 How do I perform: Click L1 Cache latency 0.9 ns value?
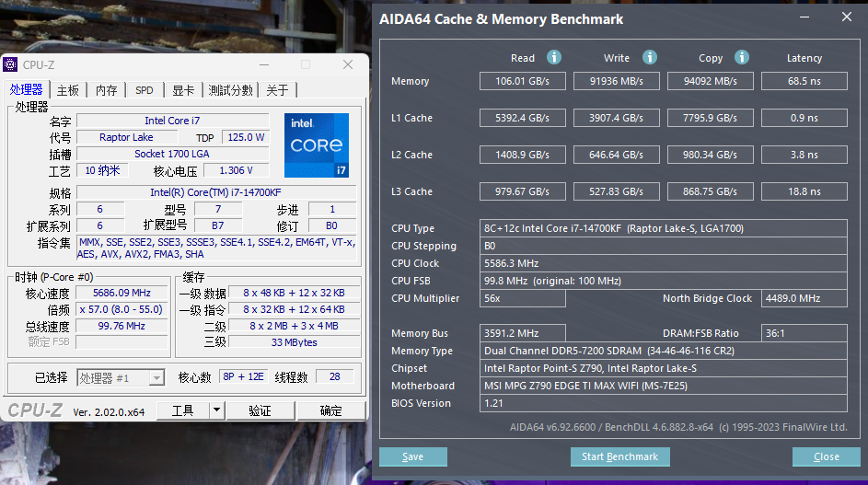(804, 118)
